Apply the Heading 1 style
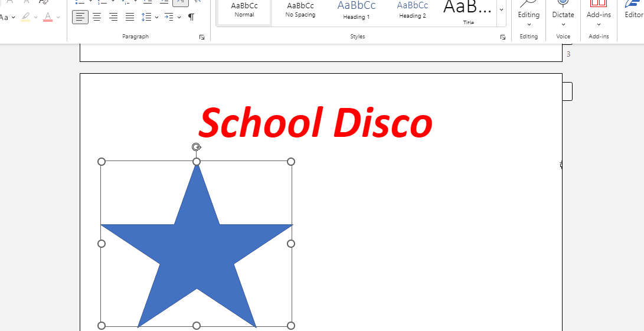 pyautogui.click(x=357, y=10)
